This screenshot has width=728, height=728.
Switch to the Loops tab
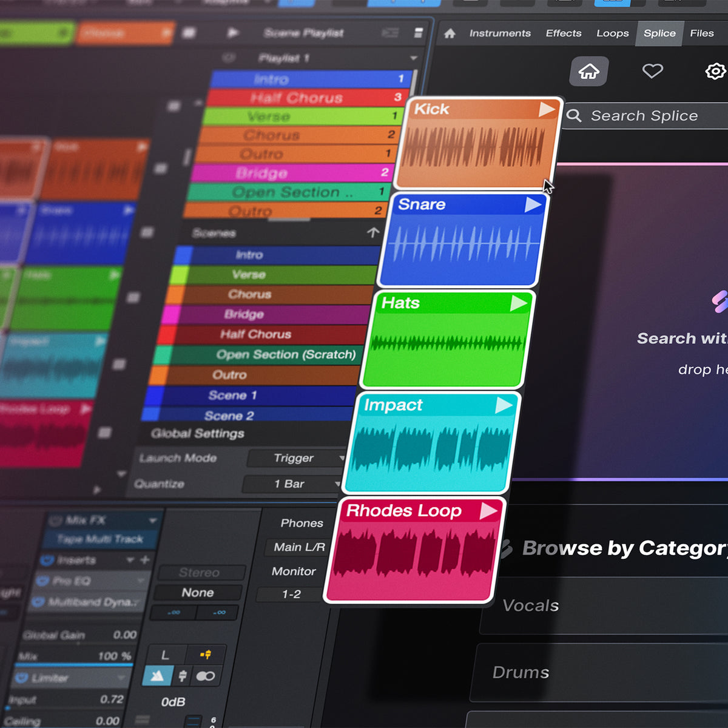(612, 33)
